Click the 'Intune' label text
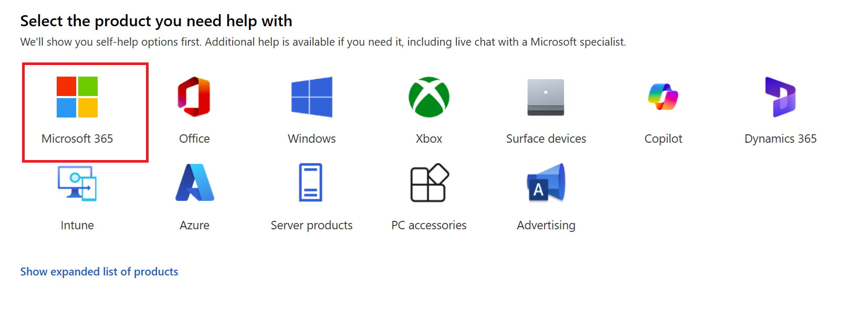Image resolution: width=868 pixels, height=319 pixels. coord(77,225)
